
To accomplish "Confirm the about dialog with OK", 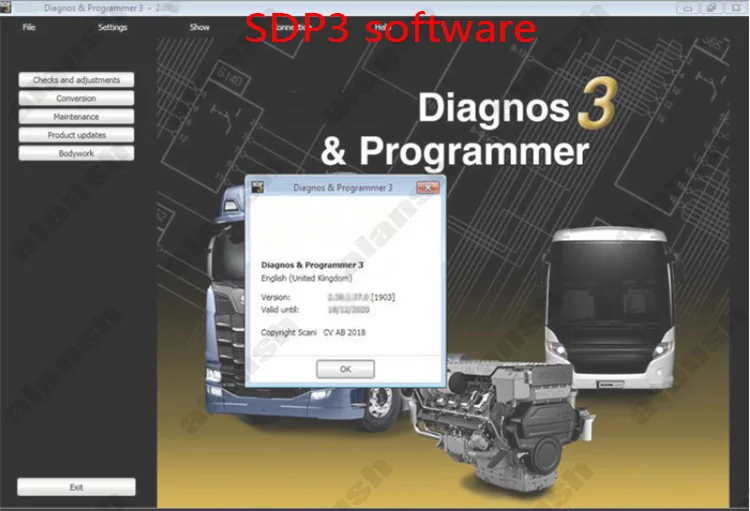I will [x=345, y=369].
